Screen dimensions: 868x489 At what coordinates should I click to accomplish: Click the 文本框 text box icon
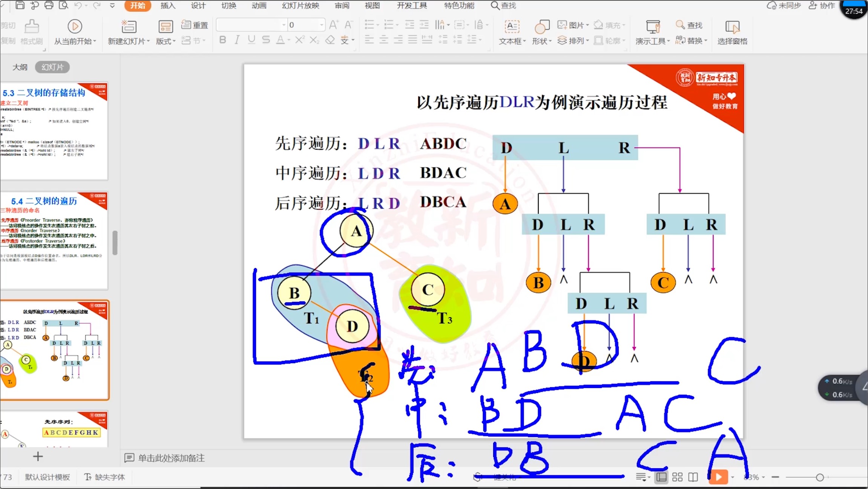pyautogui.click(x=512, y=26)
